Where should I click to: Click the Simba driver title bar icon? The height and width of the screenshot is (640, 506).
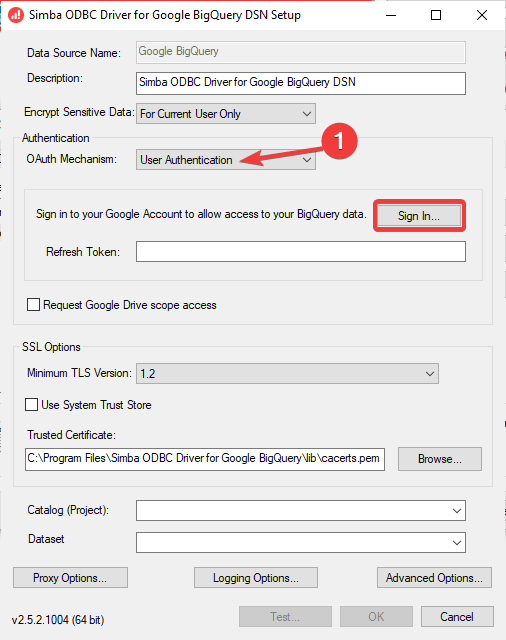pyautogui.click(x=16, y=15)
